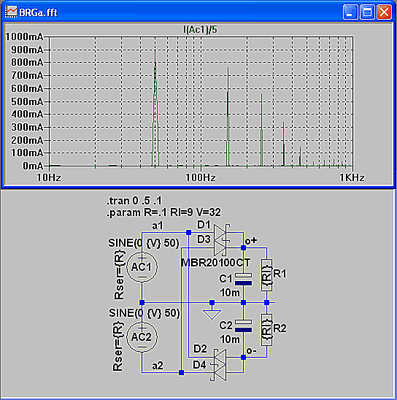Select capacitor C2 symbol

(x=243, y=326)
